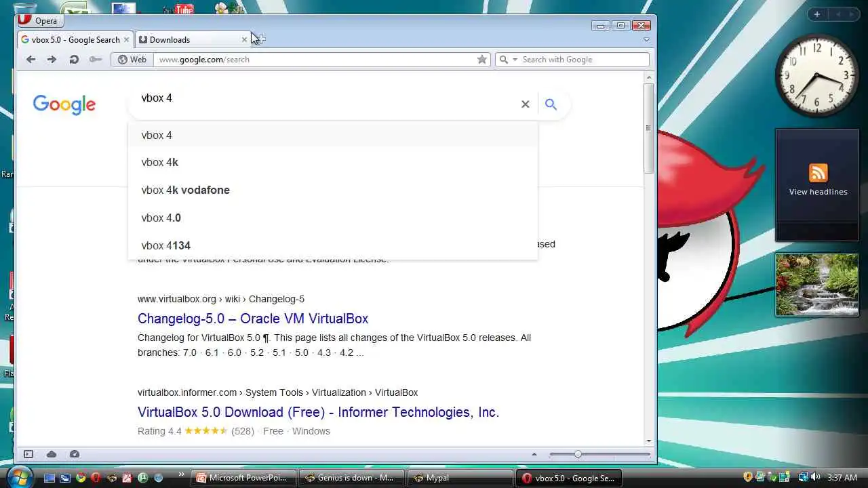
Task: Open a new tab with plus button
Action: pyautogui.click(x=261, y=39)
